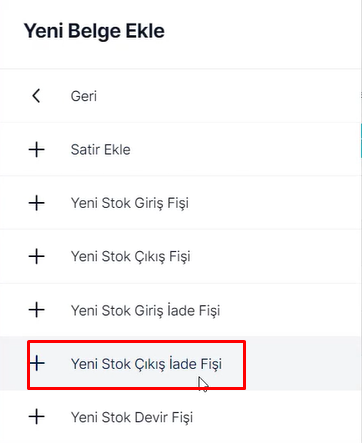Click plus icon next to Yeni Stok Çıkış Fişi
The width and height of the screenshot is (362, 443).
[36, 256]
